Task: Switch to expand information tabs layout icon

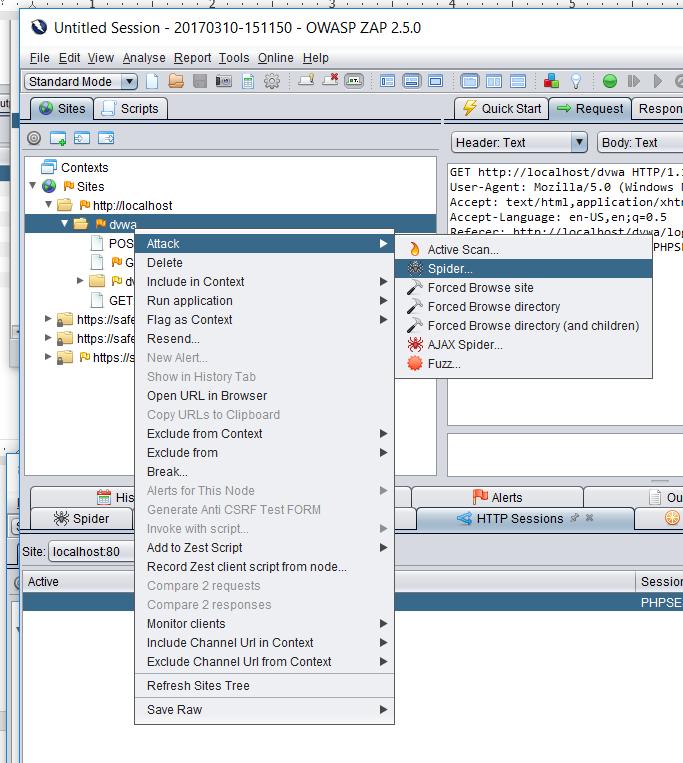Action: [x=412, y=81]
